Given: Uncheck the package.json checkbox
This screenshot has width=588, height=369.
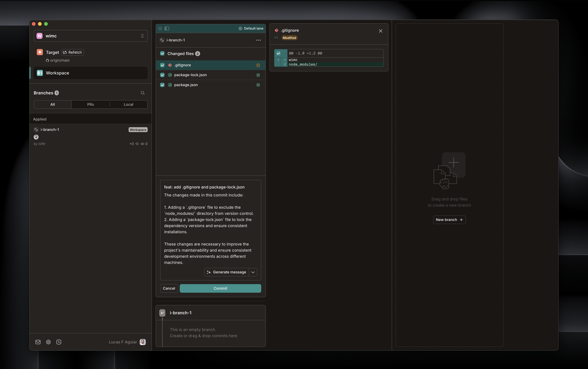Looking at the screenshot, I should 162,85.
